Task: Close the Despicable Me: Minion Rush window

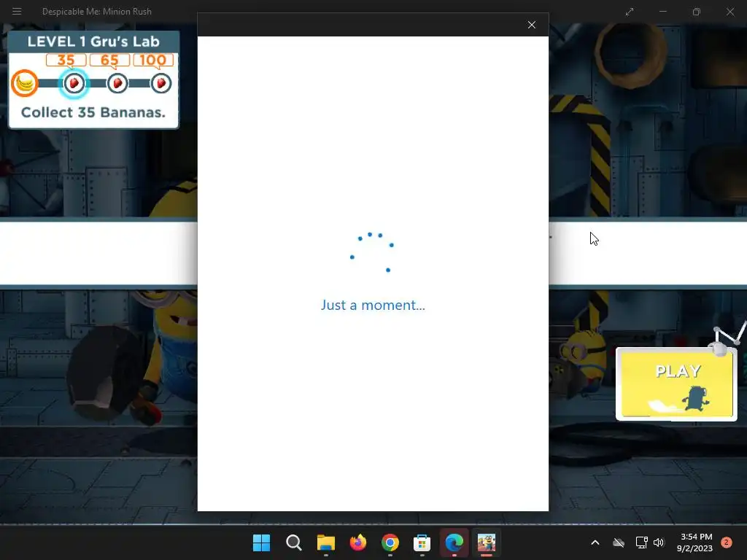Action: tap(729, 12)
